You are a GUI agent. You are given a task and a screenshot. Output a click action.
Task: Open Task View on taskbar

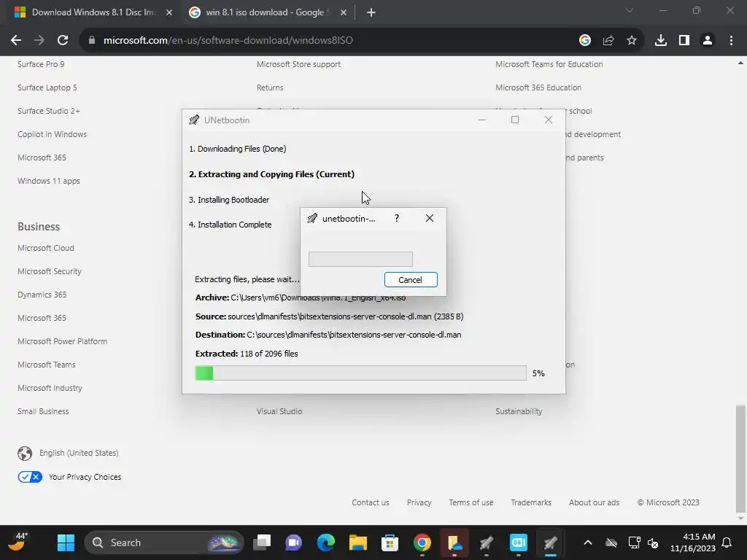coord(262,542)
